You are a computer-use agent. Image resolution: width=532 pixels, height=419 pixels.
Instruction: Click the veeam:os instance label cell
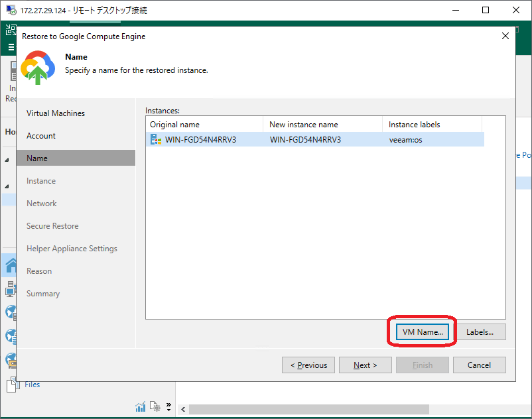(x=405, y=140)
